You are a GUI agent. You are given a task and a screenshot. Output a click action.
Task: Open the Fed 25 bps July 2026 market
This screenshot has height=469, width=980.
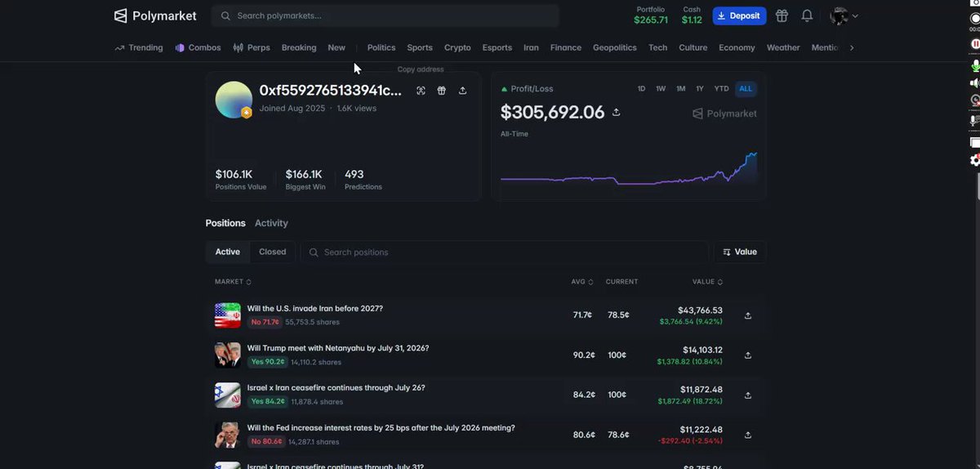coord(381,427)
